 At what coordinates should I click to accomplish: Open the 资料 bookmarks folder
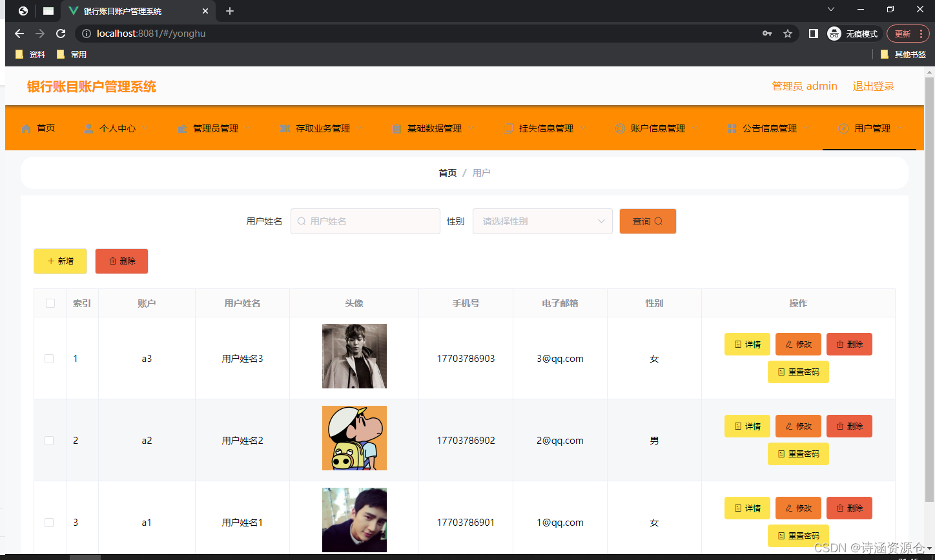(x=30, y=55)
